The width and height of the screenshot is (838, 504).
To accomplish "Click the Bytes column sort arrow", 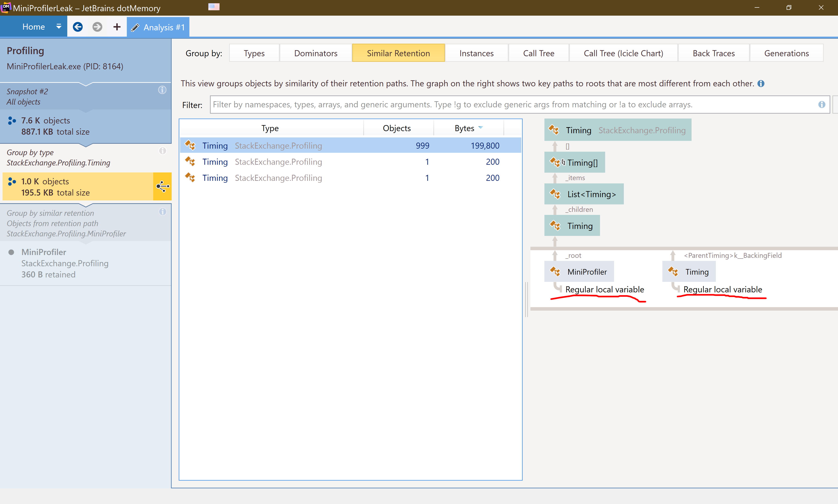I will coord(481,128).
